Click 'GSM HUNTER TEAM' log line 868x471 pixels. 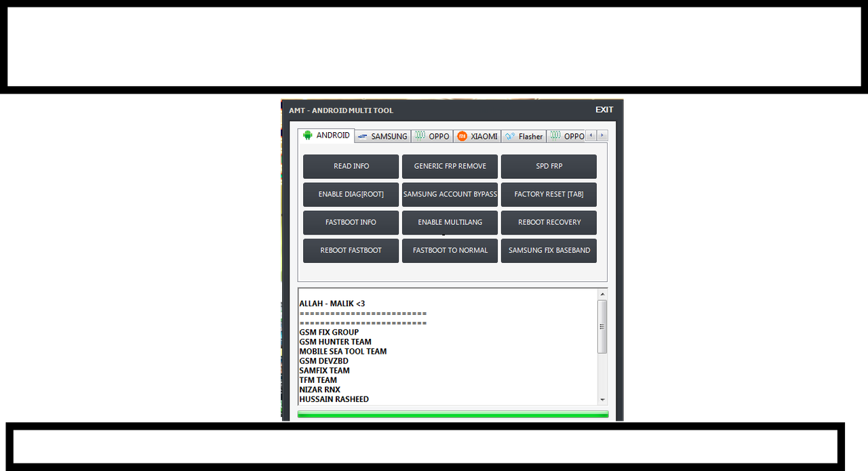coord(336,342)
